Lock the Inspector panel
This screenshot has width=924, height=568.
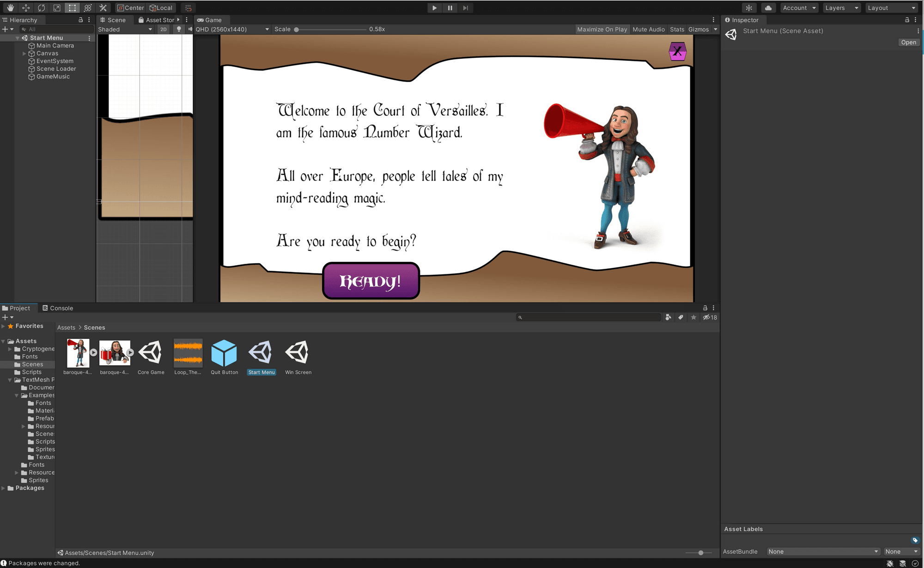pos(907,20)
